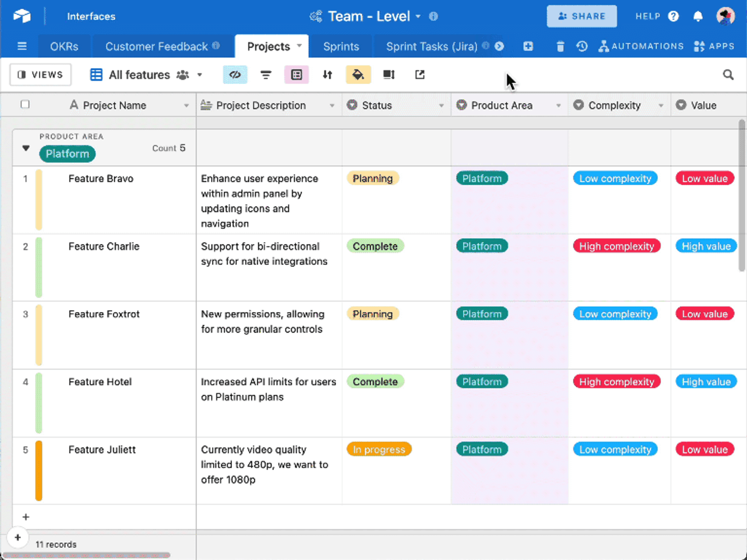Open the sort icon
This screenshot has width=747, height=560.
[327, 75]
